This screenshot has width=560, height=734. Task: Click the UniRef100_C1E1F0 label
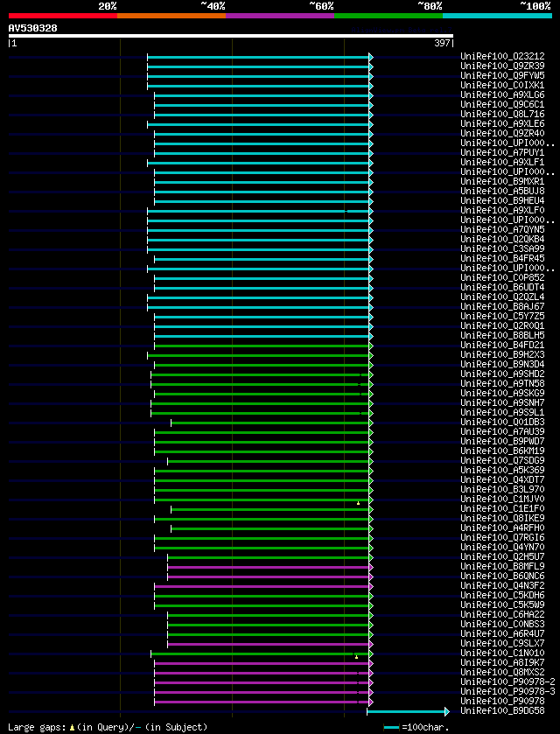coord(502,509)
